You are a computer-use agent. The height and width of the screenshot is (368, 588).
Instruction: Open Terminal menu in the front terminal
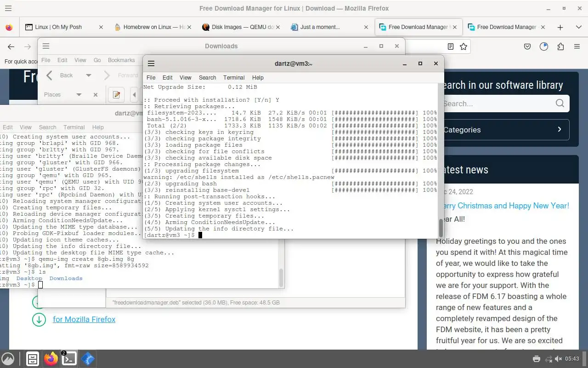[x=234, y=78]
